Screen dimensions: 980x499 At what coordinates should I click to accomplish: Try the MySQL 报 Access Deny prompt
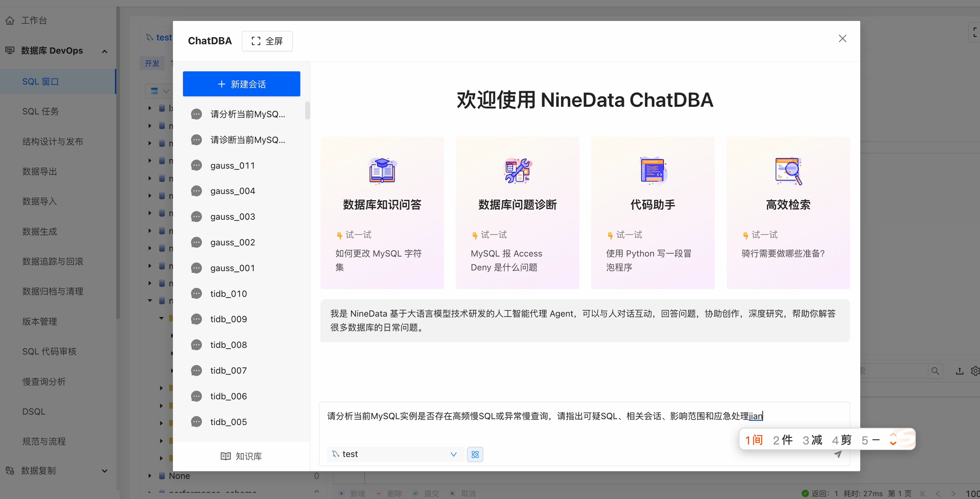pyautogui.click(x=506, y=260)
